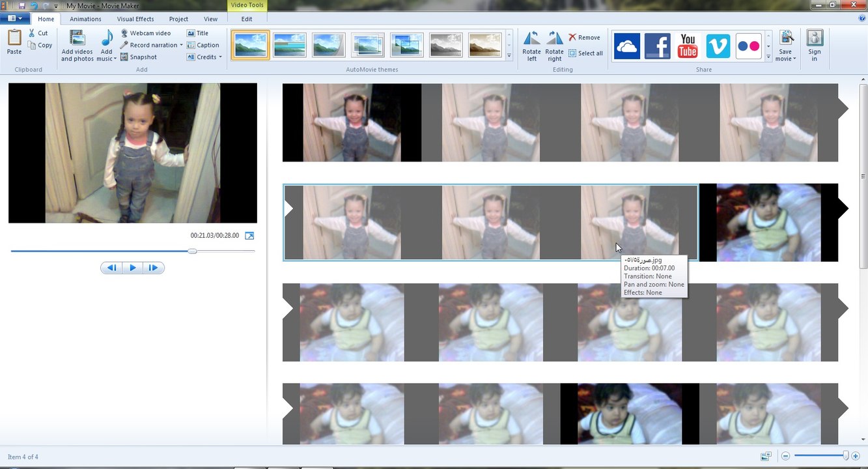Click Select all in Editing group
The image size is (868, 469).
[585, 53]
